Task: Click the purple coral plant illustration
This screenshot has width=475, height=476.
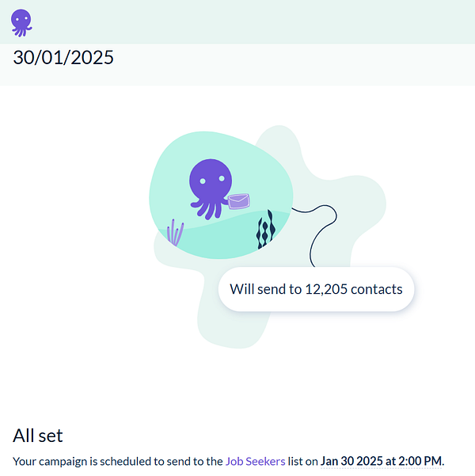Action: click(175, 233)
